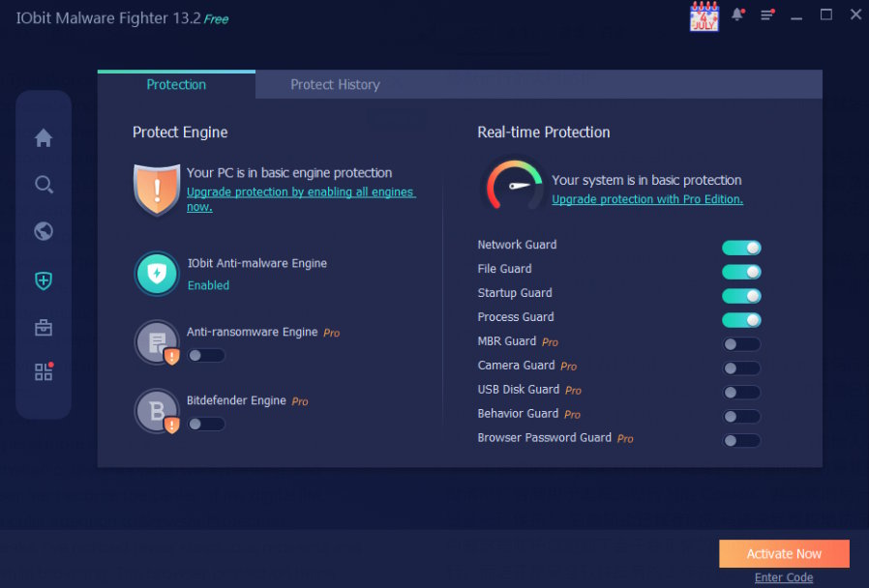Click the Pro label next to USB Disk Guard

tap(573, 391)
